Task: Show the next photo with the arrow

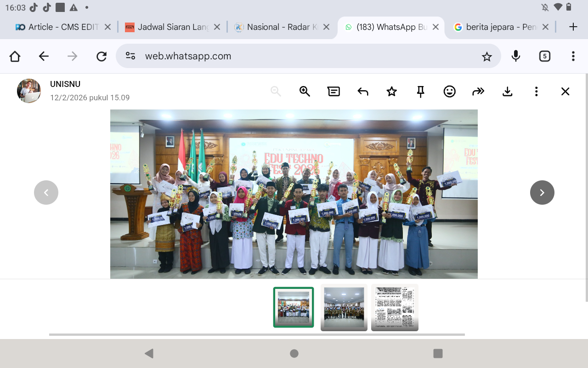Action: click(542, 192)
